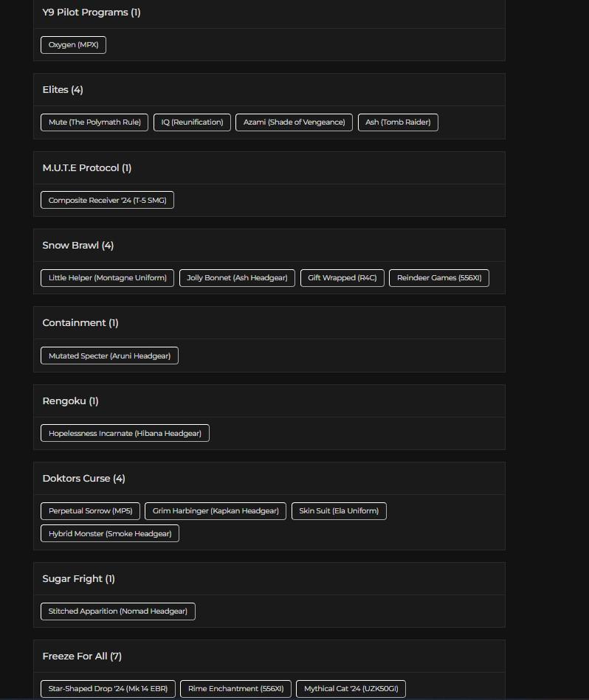The image size is (589, 700).
Task: Click the Ash (Tomb Raider) tag
Action: (398, 122)
